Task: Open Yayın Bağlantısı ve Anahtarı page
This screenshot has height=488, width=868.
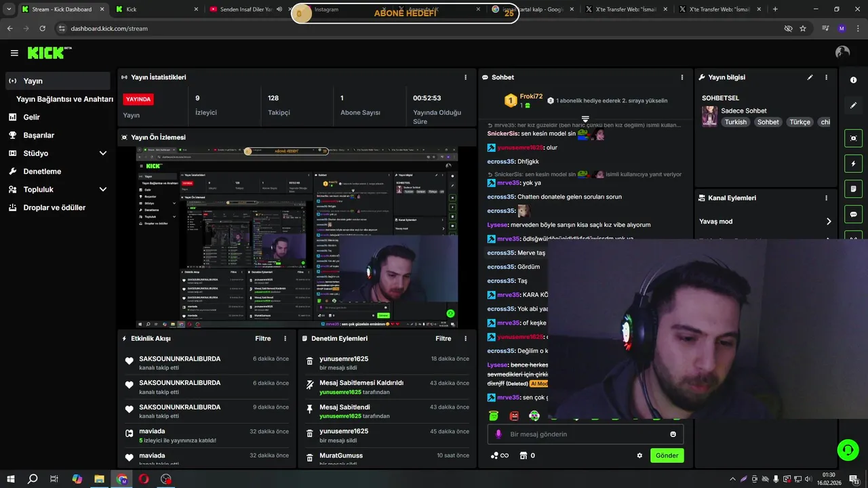Action: (64, 99)
